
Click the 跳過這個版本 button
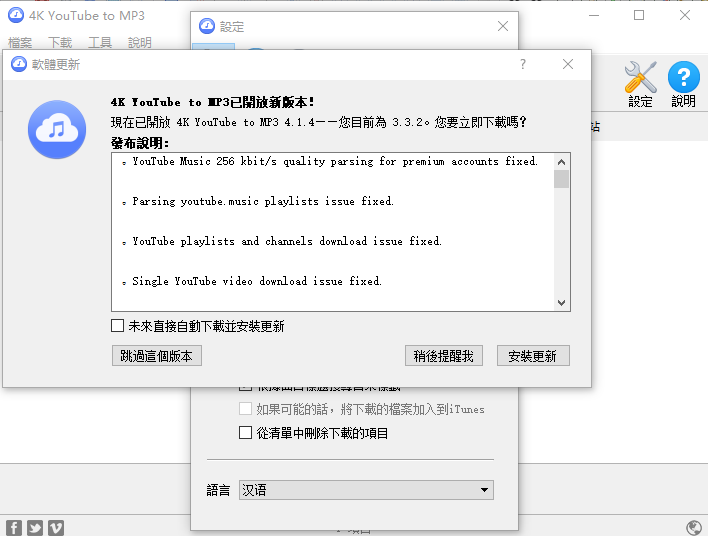158,356
